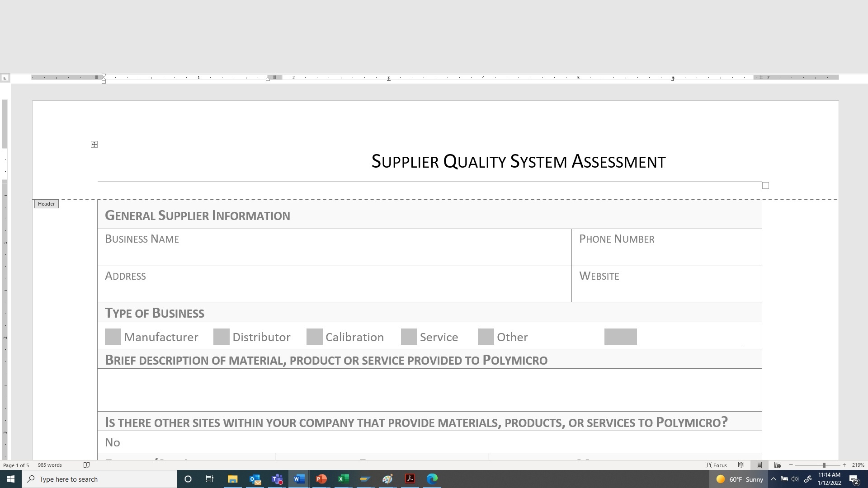Click the Header label tag
This screenshot has width=868, height=488.
pos(47,204)
